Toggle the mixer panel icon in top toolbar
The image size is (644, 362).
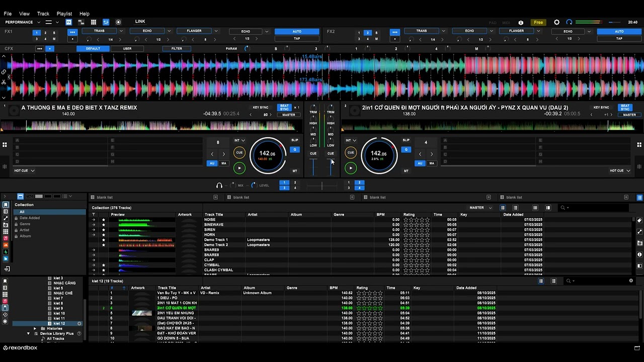[106, 22]
